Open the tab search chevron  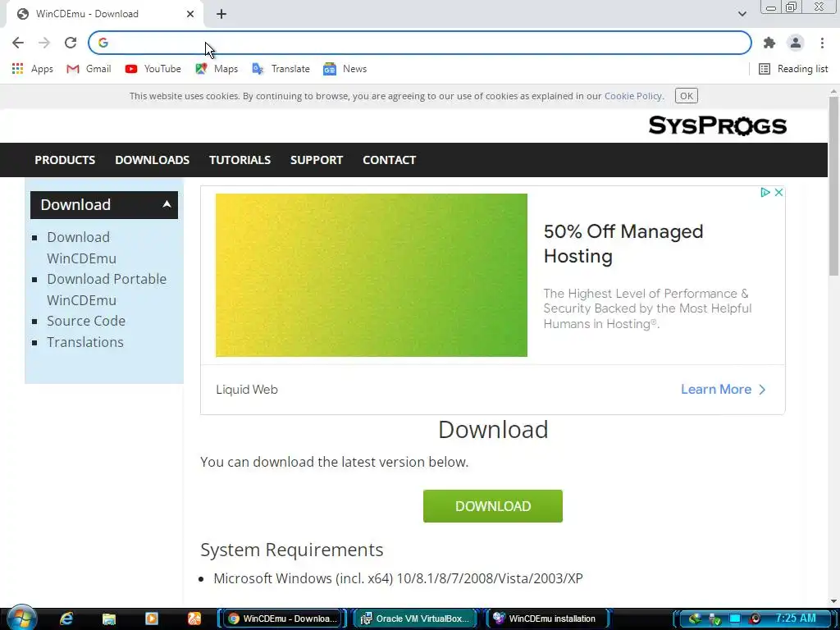742,14
